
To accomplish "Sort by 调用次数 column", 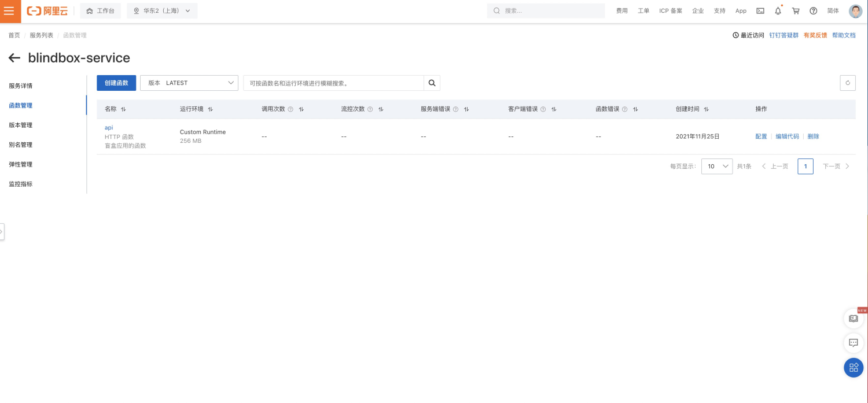I will [x=301, y=109].
